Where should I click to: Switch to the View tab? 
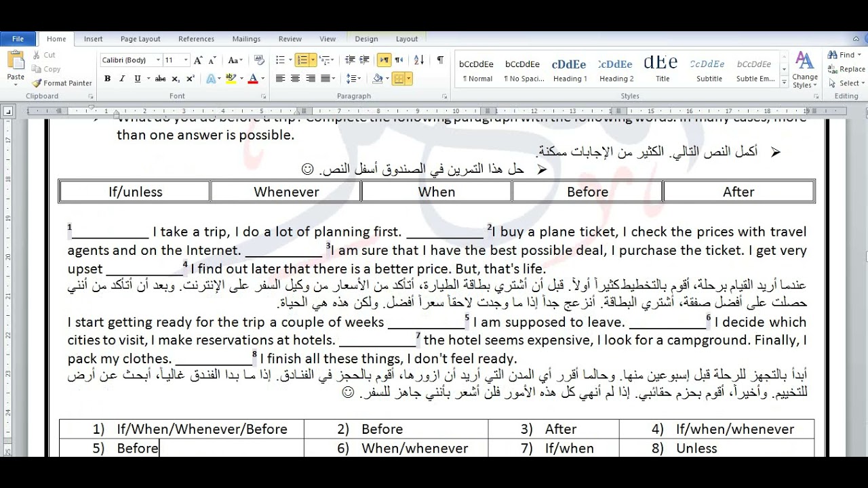coord(328,39)
